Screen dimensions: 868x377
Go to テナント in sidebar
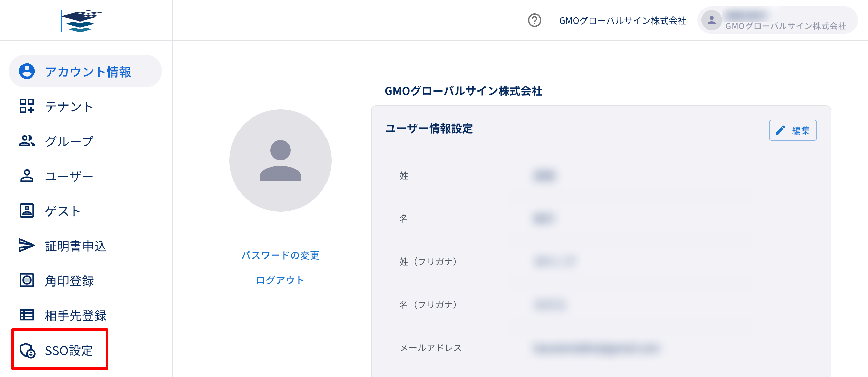(85, 106)
